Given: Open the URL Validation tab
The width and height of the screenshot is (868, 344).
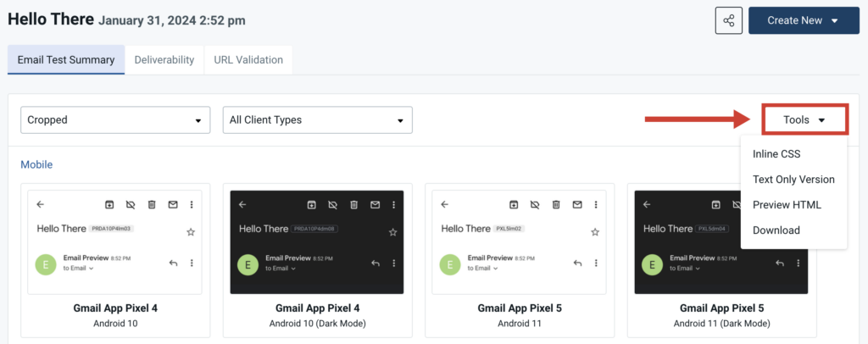Looking at the screenshot, I should (x=248, y=59).
